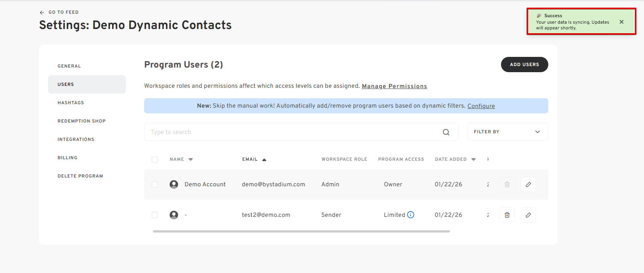The height and width of the screenshot is (273, 644).
Task: Toggle the select-all checkbox in table header
Action: 155,160
